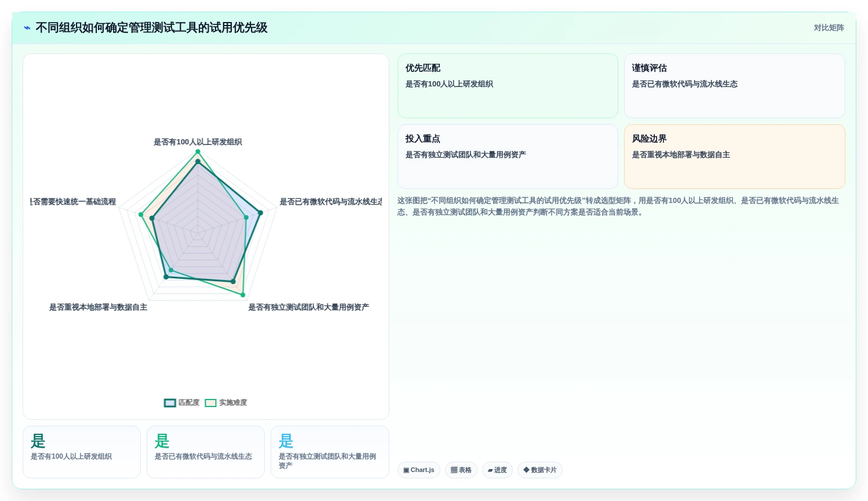Image resolution: width=868 pixels, height=501 pixels.
Task: Click radar axis label 需要快速统一基础流程
Action: click(73, 202)
